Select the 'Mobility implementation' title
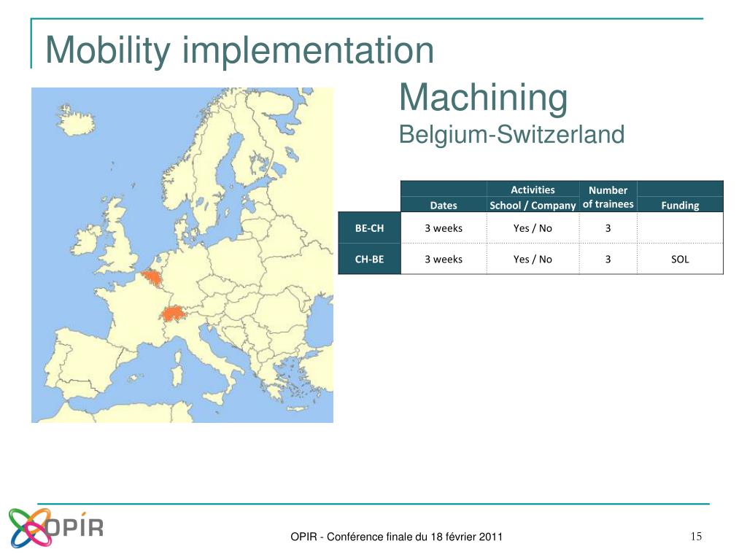Image resolution: width=747 pixels, height=560 pixels. click(239, 50)
